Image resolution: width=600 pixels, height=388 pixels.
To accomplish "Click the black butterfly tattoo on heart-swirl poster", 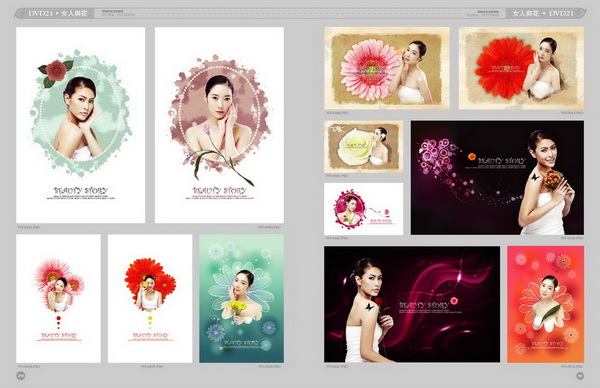I will tap(535, 177).
